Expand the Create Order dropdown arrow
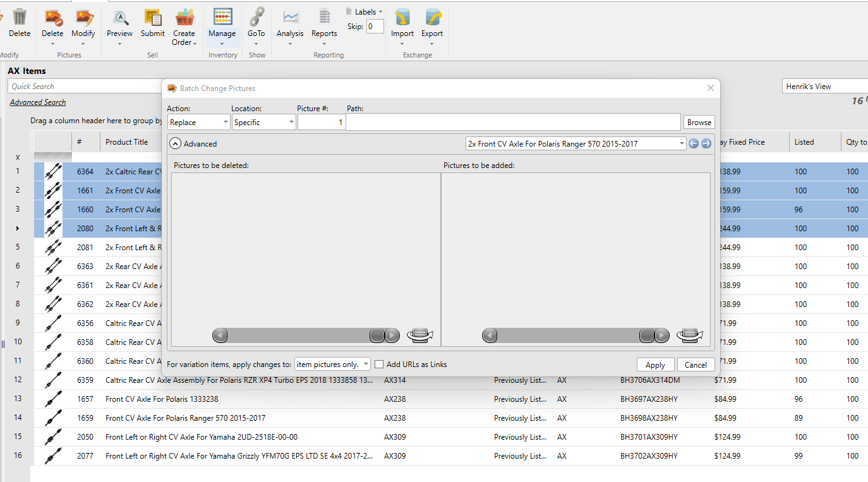Viewport: 868px width, 482px height. point(195,44)
